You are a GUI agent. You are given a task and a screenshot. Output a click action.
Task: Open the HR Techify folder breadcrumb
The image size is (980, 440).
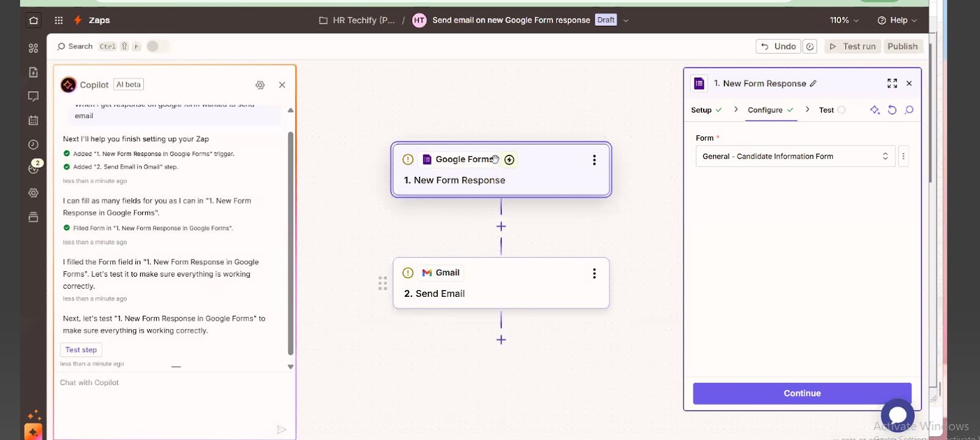click(357, 20)
